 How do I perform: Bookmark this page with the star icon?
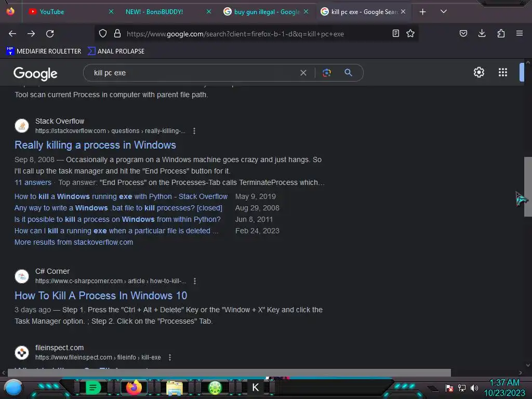(410, 33)
